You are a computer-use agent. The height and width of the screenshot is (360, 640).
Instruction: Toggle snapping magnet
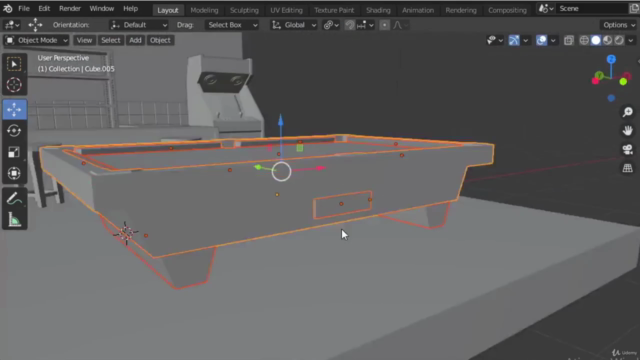coord(349,25)
